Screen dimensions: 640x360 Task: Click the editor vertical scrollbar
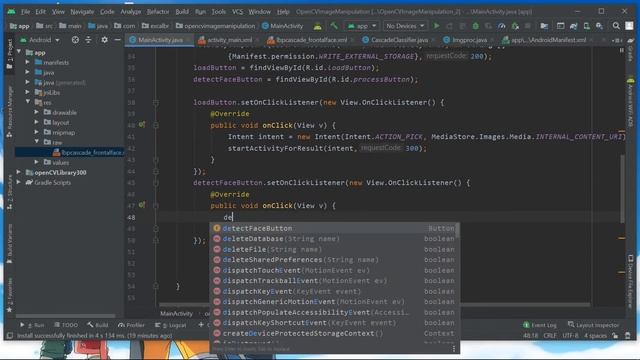pos(622,188)
